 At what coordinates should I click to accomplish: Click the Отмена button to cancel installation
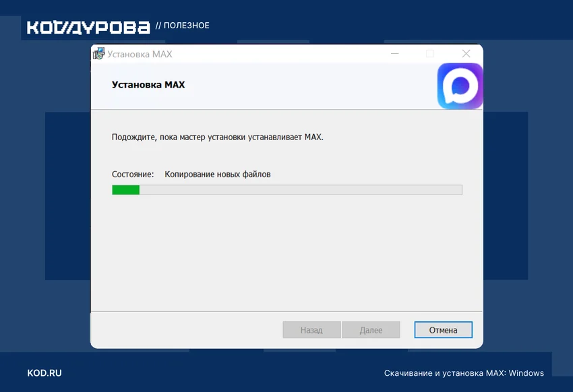(444, 330)
